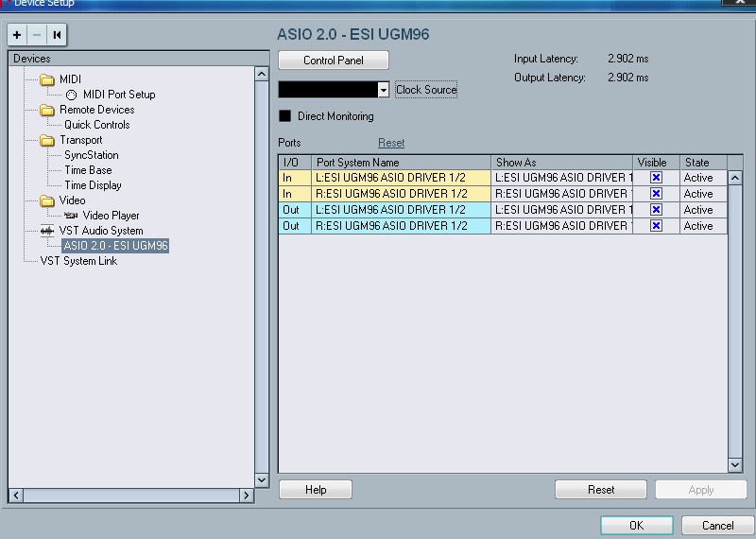Click Active state of Out R:ESI port

click(x=703, y=225)
